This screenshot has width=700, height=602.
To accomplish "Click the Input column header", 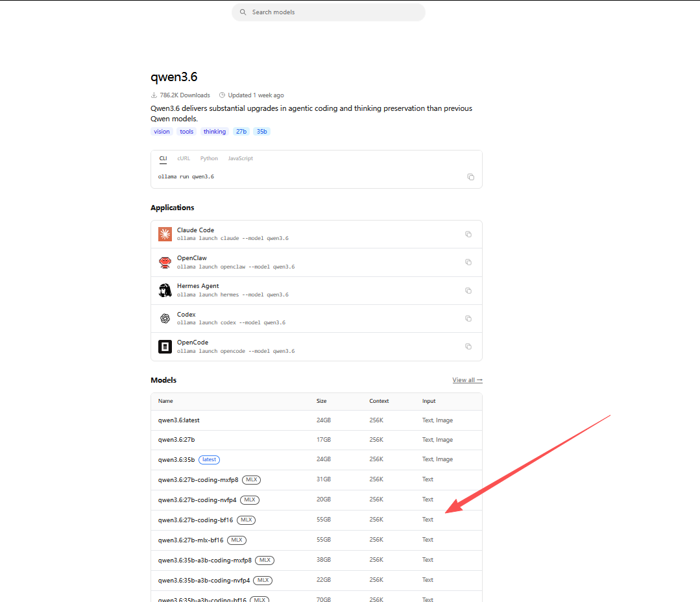I will click(x=429, y=401).
